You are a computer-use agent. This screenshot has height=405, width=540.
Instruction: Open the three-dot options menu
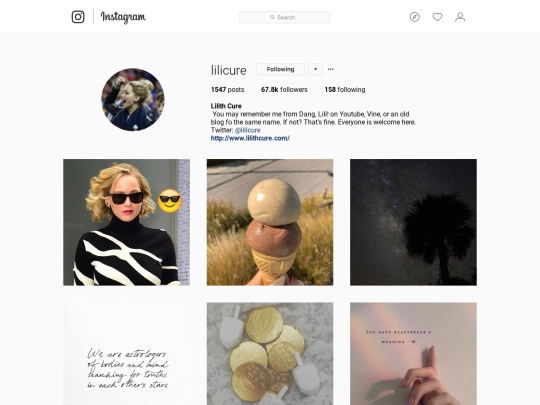pyautogui.click(x=331, y=69)
